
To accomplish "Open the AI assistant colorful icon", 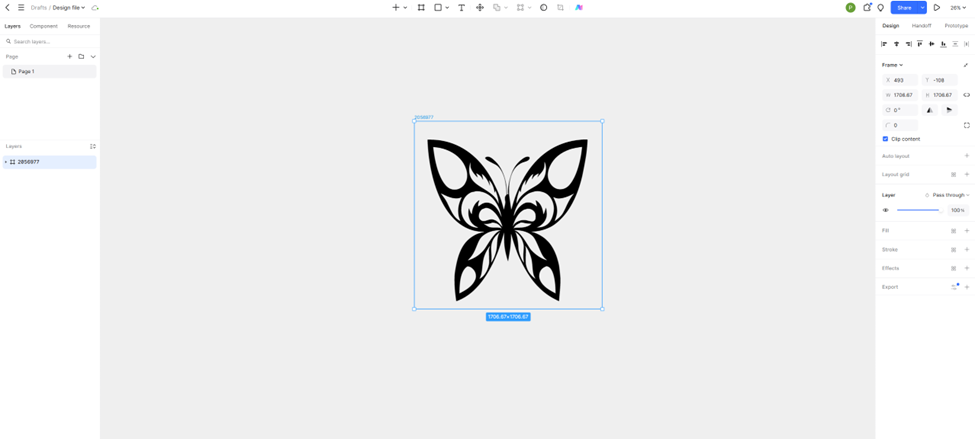I will tap(579, 7).
